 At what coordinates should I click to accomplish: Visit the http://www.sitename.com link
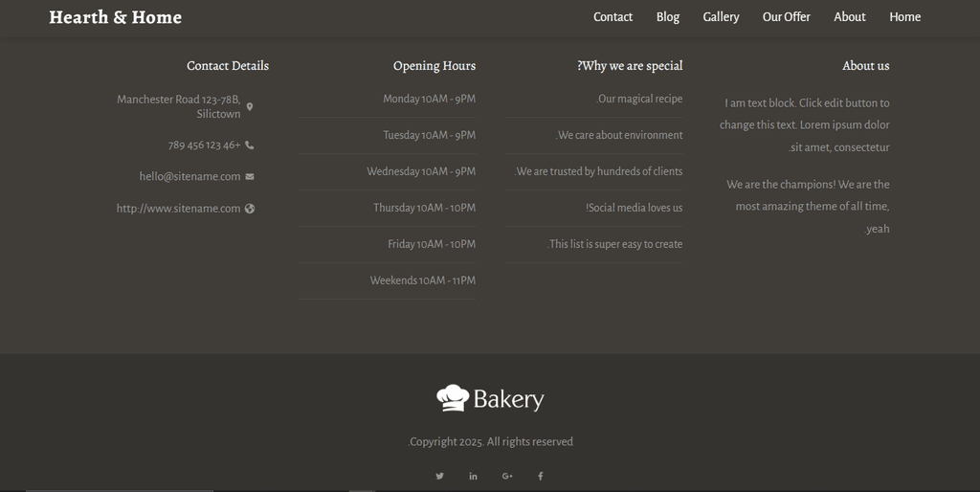pyautogui.click(x=178, y=209)
